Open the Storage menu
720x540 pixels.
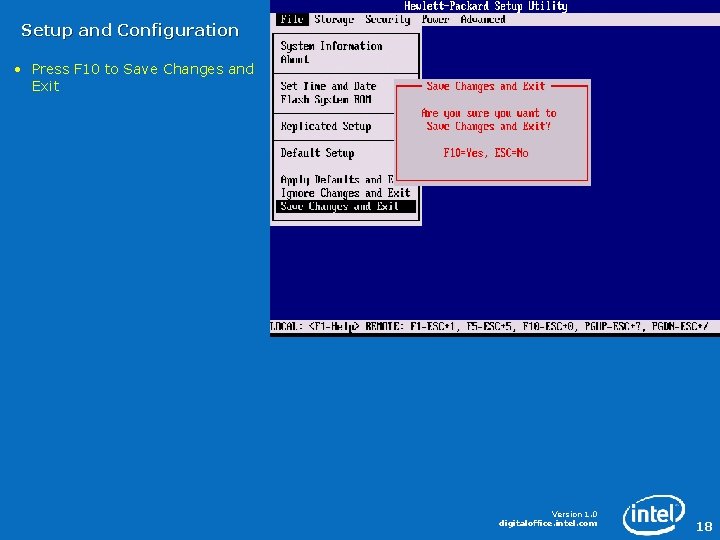point(334,19)
